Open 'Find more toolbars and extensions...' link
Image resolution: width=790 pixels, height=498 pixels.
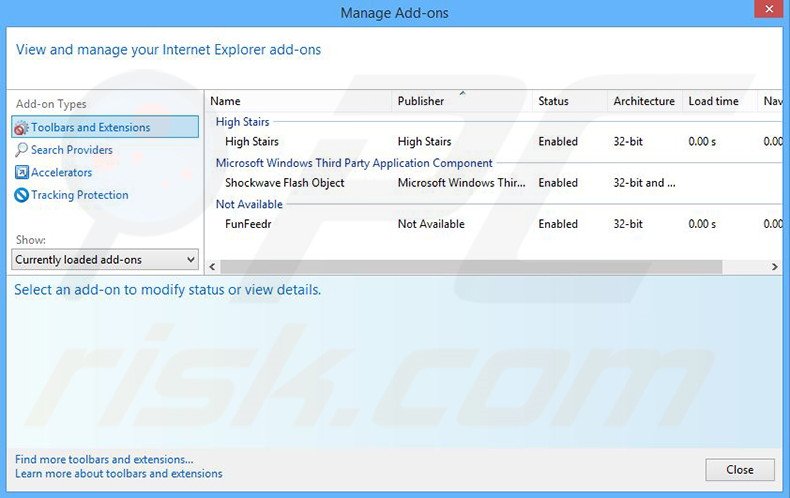tap(104, 459)
